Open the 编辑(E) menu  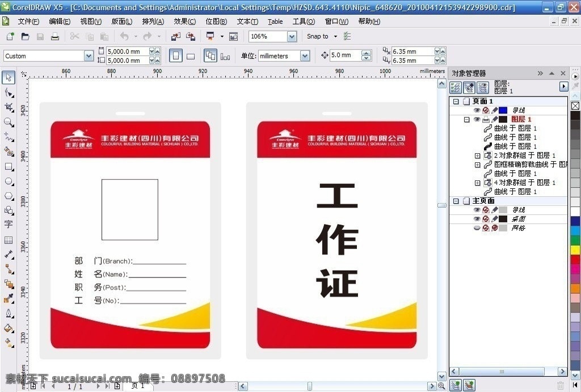point(60,22)
